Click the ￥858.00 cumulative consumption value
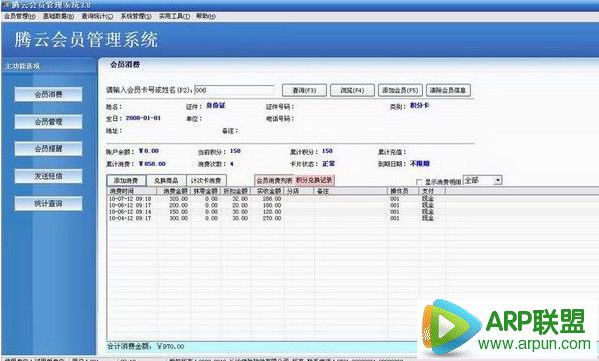This screenshot has height=361, width=599. coord(152,164)
